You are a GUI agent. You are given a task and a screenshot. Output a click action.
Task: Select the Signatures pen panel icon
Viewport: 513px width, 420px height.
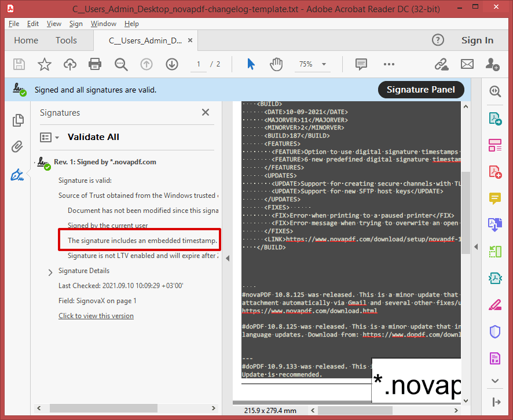17,175
